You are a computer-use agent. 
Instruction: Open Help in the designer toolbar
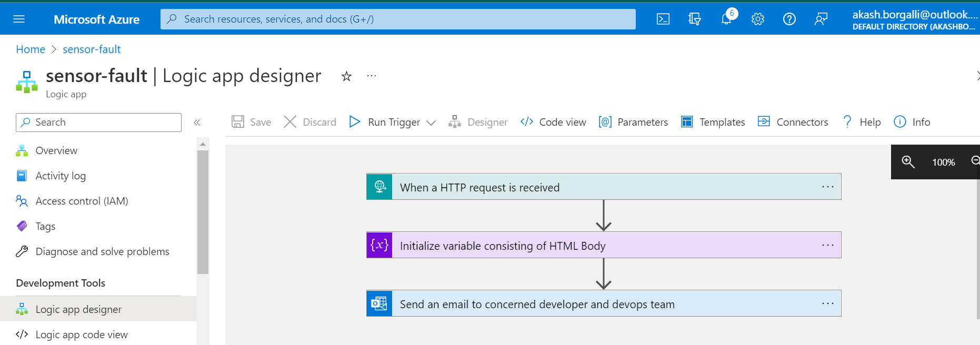tap(862, 122)
